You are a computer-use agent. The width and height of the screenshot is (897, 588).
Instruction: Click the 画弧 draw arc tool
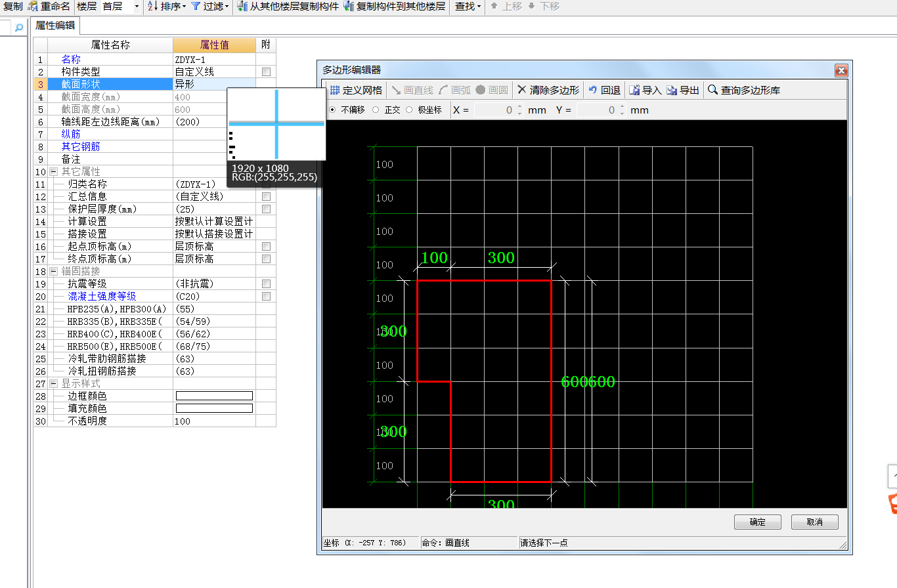(x=454, y=90)
